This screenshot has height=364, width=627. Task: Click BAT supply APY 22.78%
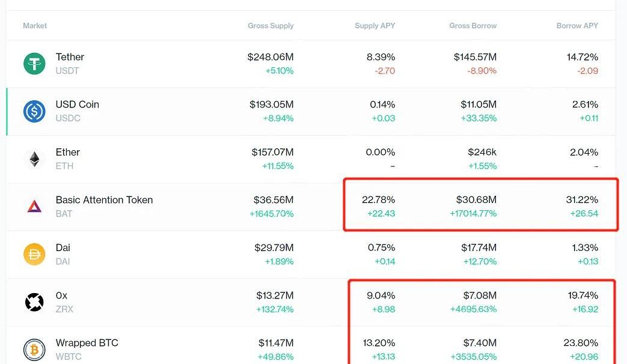coord(378,200)
